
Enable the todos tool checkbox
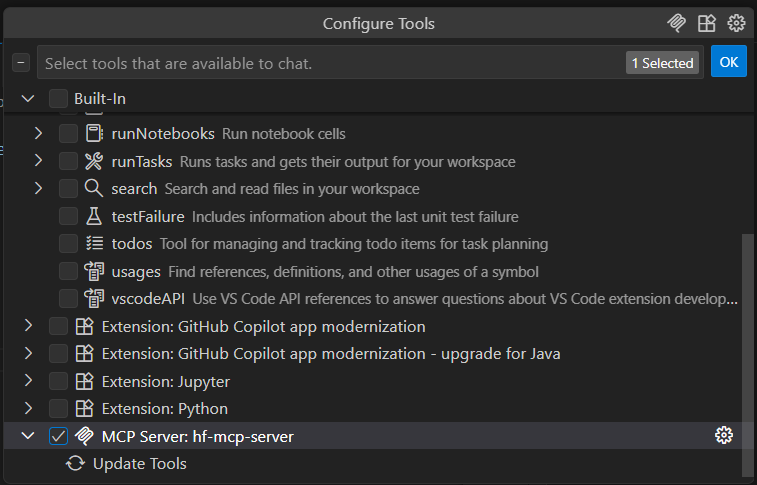[68, 244]
